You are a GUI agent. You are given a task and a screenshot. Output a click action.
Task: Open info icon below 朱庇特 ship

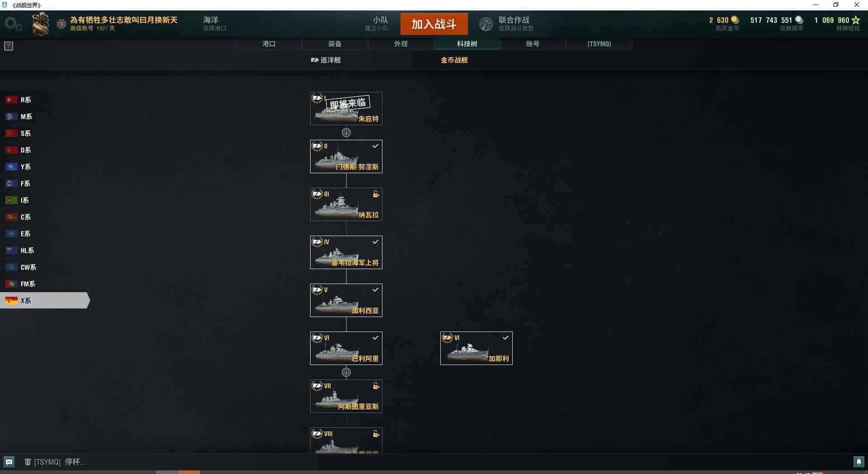point(346,133)
